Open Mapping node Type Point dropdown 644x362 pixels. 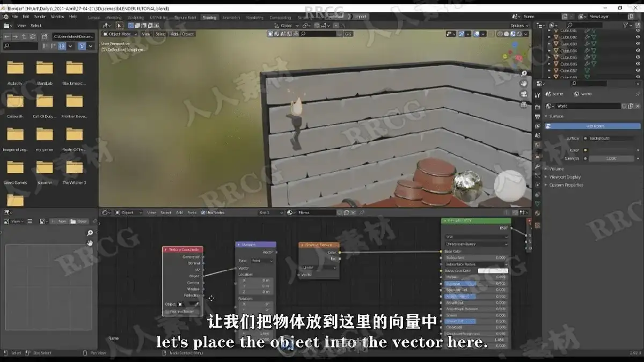(x=262, y=261)
